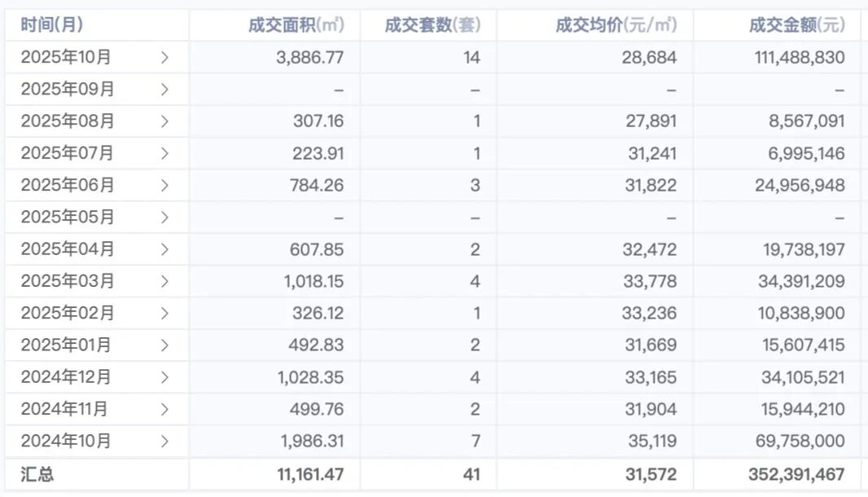868x497 pixels.
Task: Expand the 2025年07月 row chevron
Action: click(x=164, y=153)
